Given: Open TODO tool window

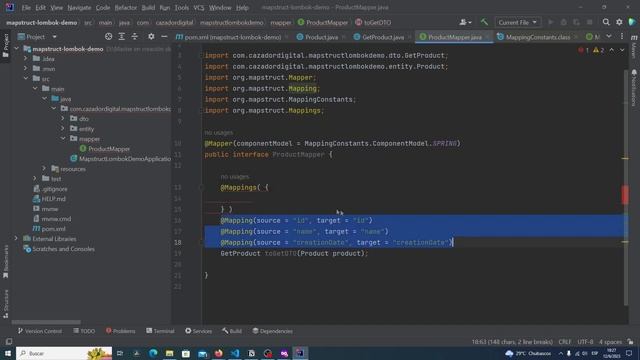Looking at the screenshot, I should click(84, 331).
